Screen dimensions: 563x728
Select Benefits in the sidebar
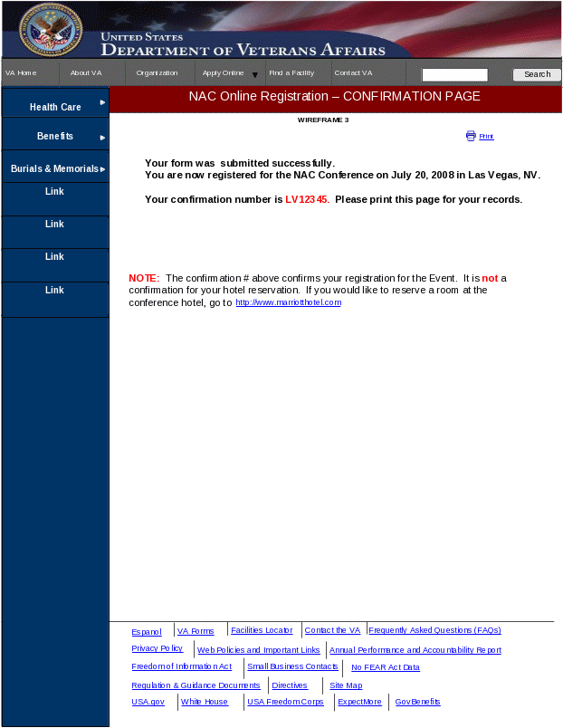tap(55, 136)
